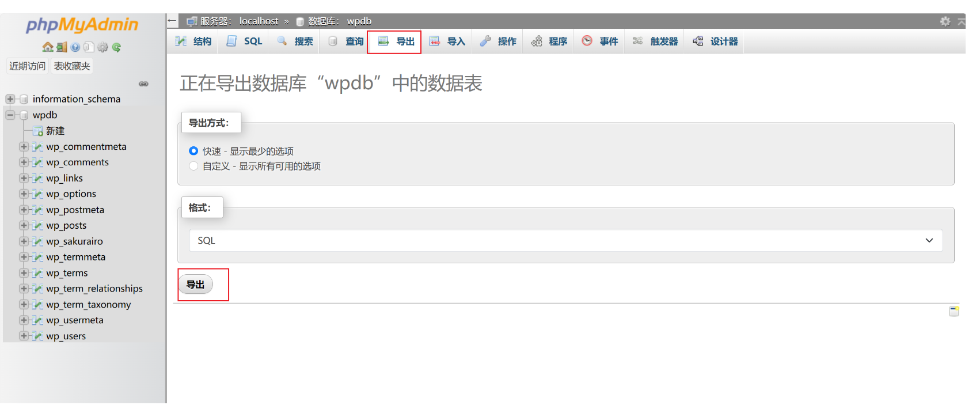Click the green reload navigation icon
The image size is (980, 405).
pos(117,47)
